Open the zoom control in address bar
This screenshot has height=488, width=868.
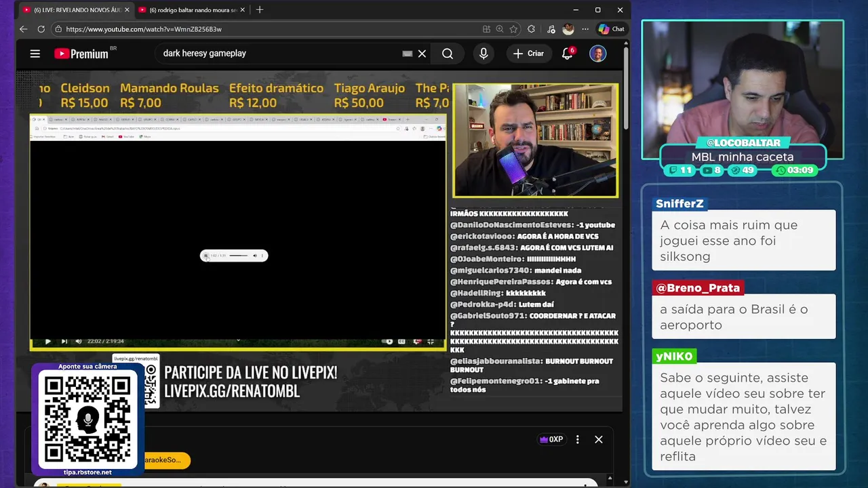pyautogui.click(x=500, y=29)
